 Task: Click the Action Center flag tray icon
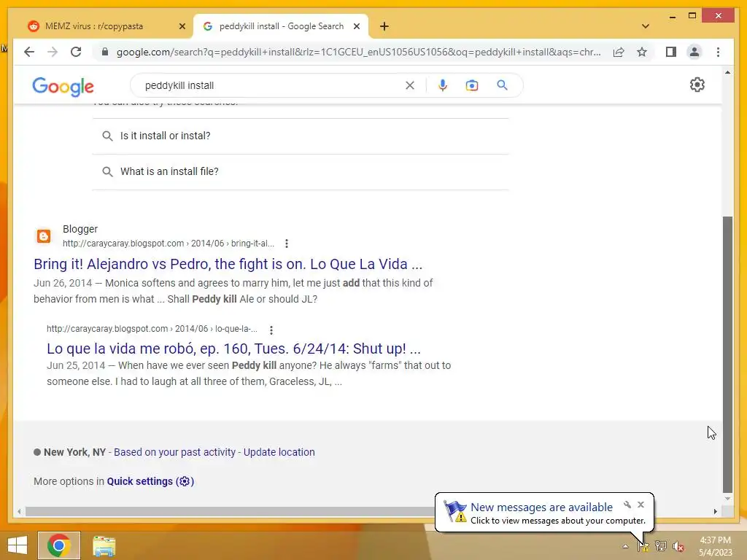point(643,545)
